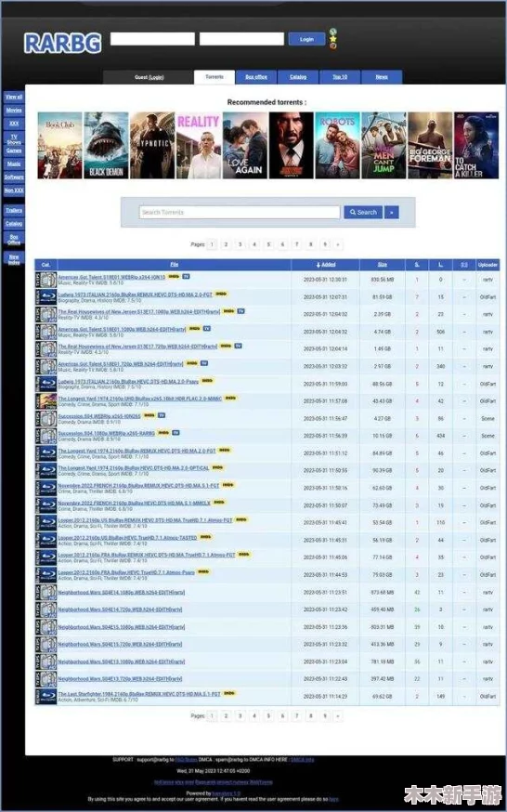Select the Movies sidebar category
This screenshot has height=812, width=507.
point(14,111)
